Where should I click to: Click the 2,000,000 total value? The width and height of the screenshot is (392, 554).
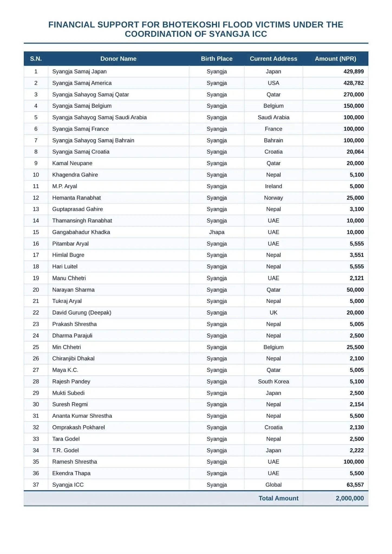tap(350, 498)
